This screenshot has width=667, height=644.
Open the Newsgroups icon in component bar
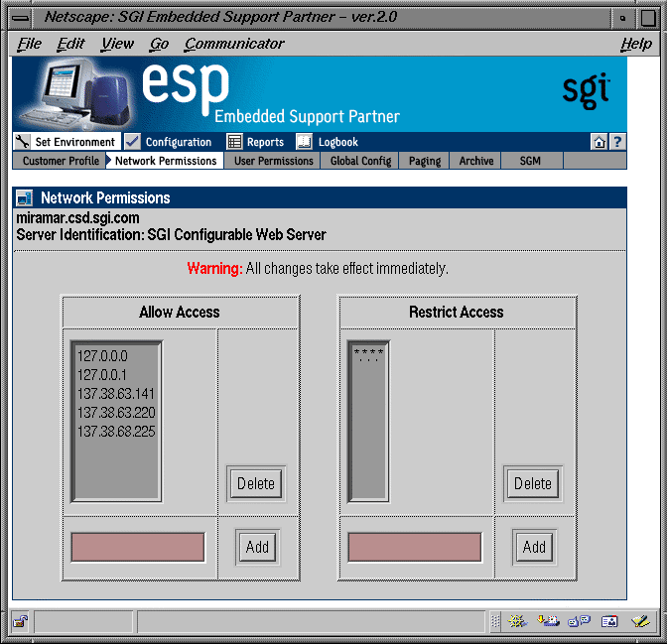click(579, 621)
